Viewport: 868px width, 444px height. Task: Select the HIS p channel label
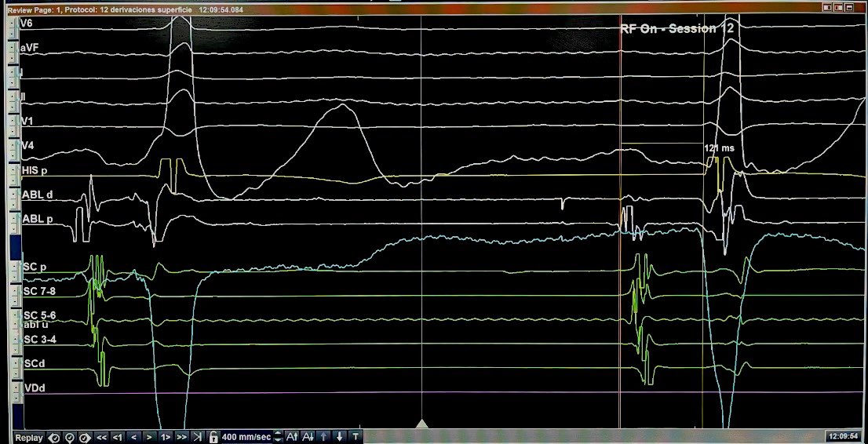pyautogui.click(x=35, y=170)
